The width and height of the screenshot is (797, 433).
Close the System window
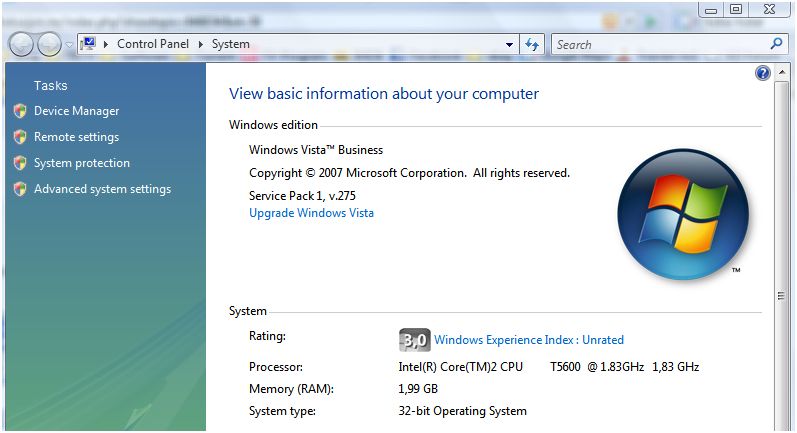(770, 10)
